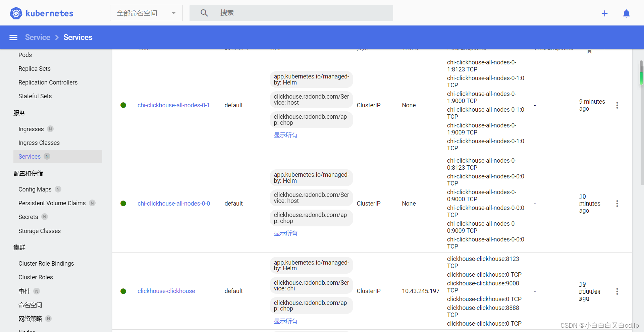644x332 pixels.
Task: Click managed-by Helm label chip of chi-clickhouse-all-nodes-0-1
Action: [311, 79]
